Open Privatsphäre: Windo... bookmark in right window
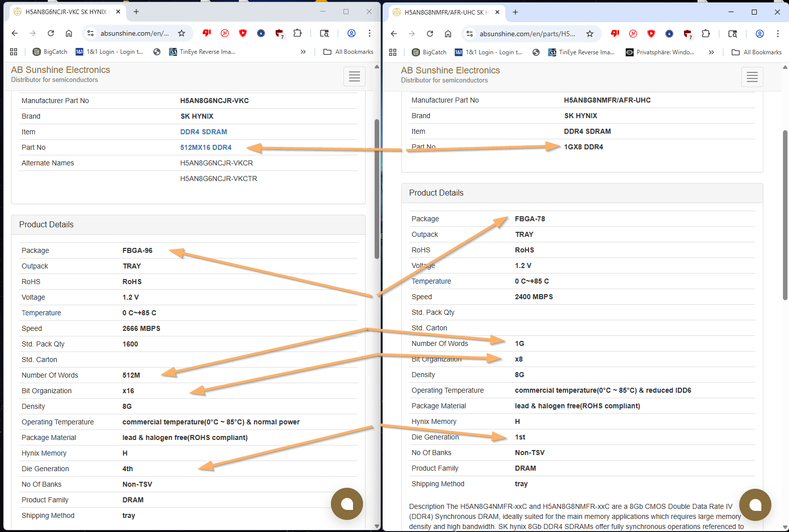 (660, 52)
